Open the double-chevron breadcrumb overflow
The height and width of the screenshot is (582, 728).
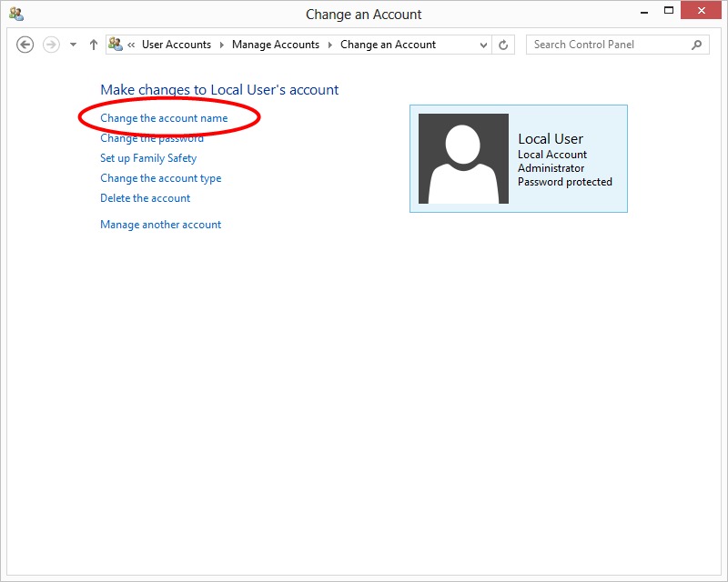click(x=132, y=45)
